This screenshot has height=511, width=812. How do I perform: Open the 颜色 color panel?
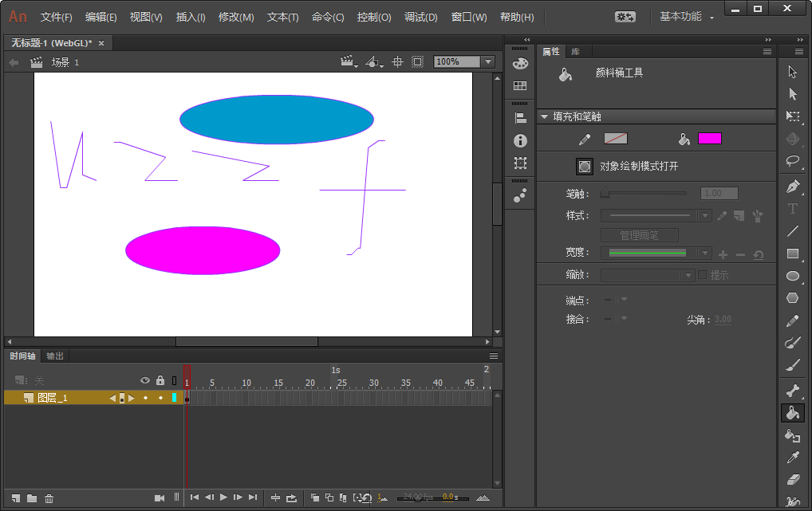point(519,62)
